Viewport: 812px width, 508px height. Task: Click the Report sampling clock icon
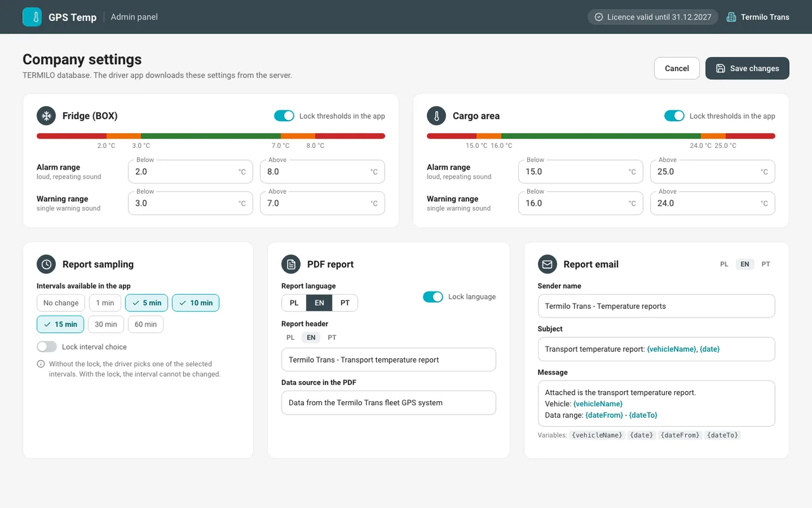(x=46, y=264)
